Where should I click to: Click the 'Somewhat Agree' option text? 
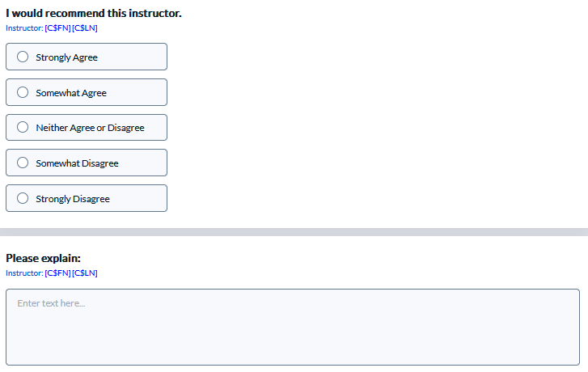tap(71, 93)
